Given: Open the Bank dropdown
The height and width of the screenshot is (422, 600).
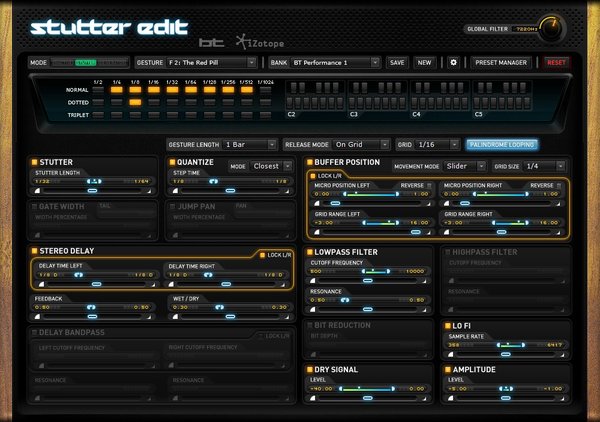Looking at the screenshot, I should [336, 62].
